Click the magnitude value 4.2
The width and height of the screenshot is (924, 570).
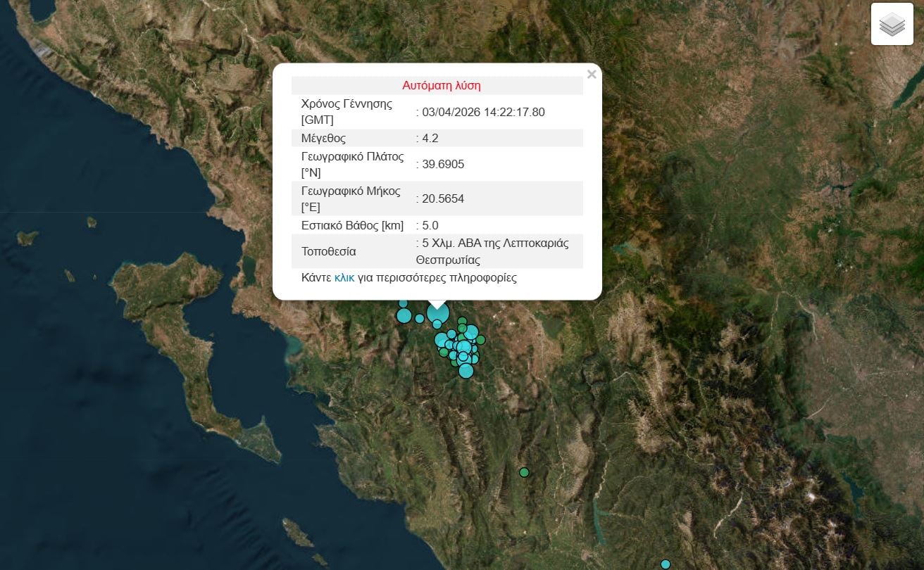(430, 138)
